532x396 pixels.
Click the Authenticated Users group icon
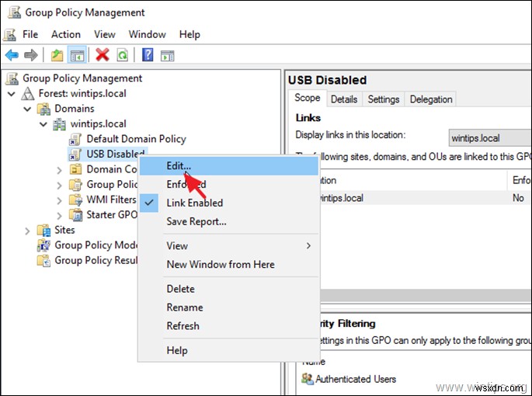[x=308, y=379]
